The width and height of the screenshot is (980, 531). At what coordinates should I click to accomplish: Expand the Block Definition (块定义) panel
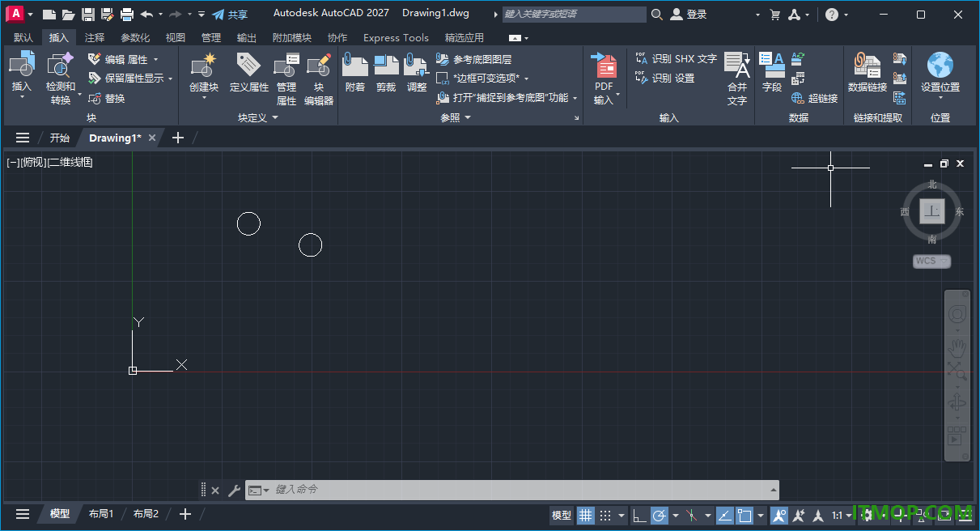pyautogui.click(x=258, y=118)
